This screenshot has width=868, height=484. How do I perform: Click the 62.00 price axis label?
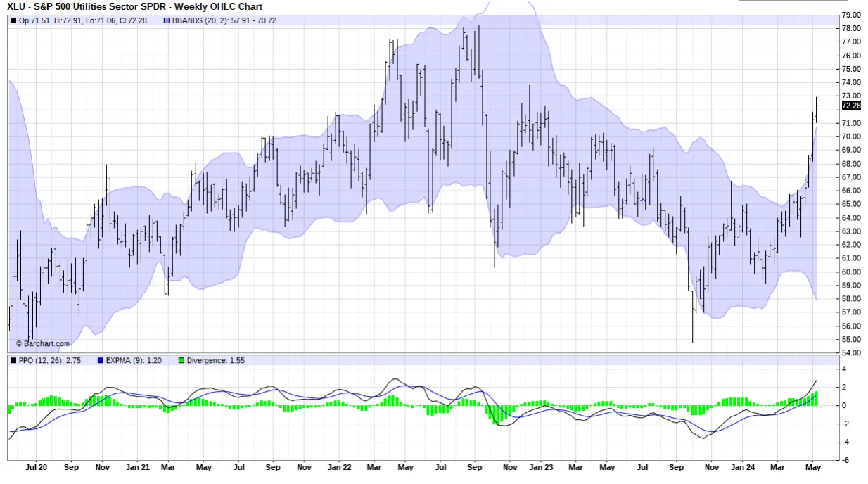pyautogui.click(x=851, y=245)
